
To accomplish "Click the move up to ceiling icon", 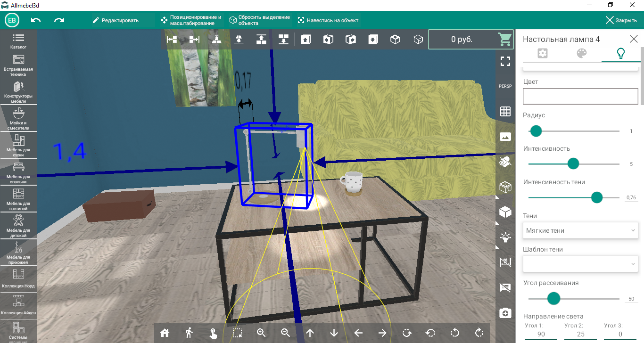I will (261, 40).
